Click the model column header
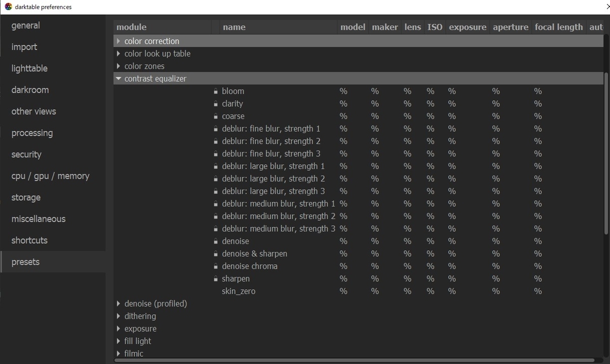The height and width of the screenshot is (364, 610). click(353, 27)
